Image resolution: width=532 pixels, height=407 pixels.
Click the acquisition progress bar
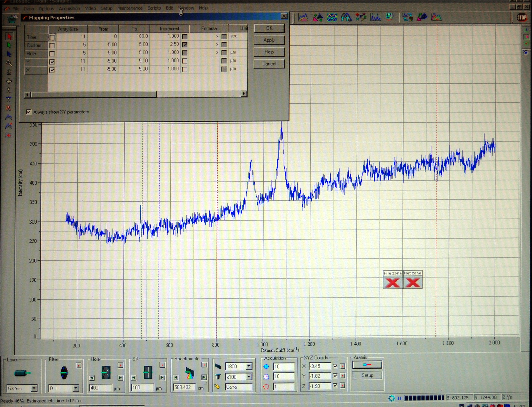point(424,398)
